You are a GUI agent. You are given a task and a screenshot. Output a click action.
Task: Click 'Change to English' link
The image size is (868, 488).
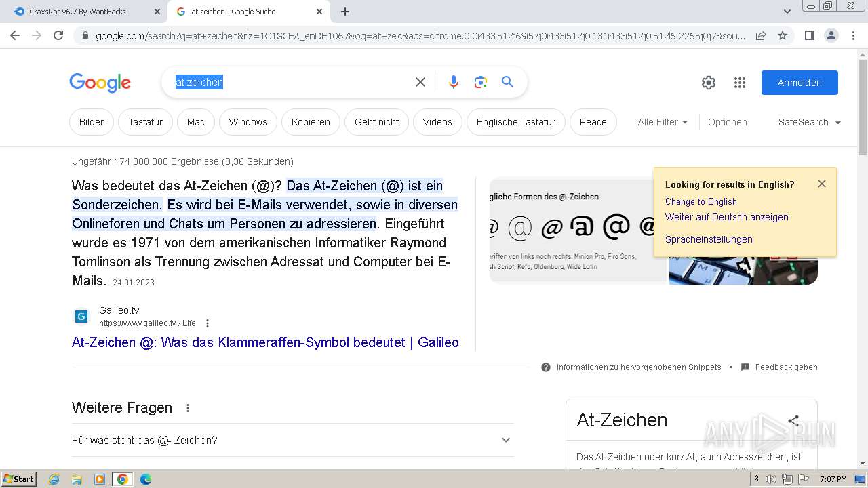(701, 201)
